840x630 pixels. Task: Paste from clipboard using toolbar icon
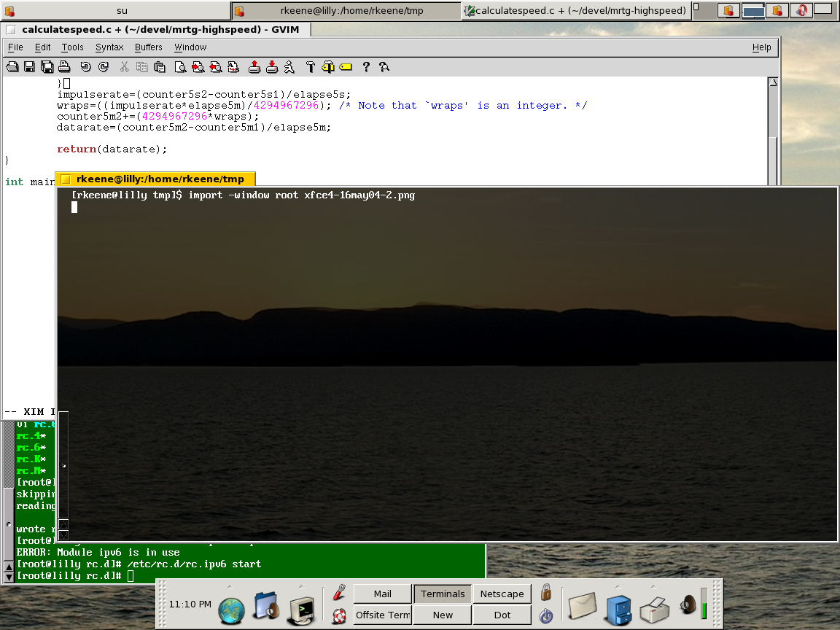click(159, 67)
